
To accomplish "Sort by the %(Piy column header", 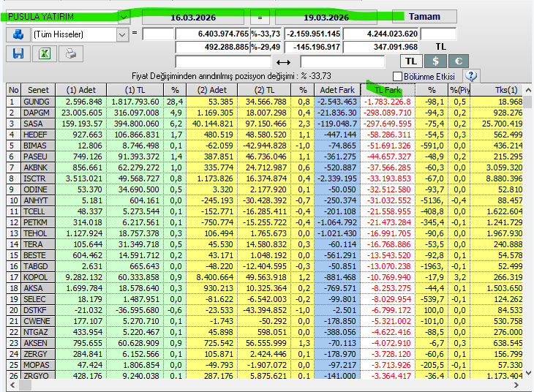I will click(459, 90).
